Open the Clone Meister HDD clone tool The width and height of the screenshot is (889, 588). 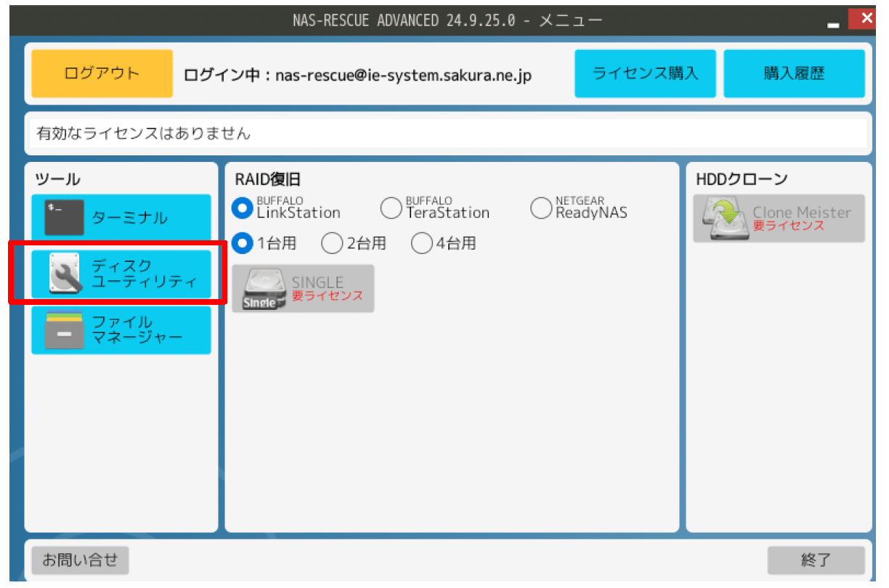pos(779,218)
